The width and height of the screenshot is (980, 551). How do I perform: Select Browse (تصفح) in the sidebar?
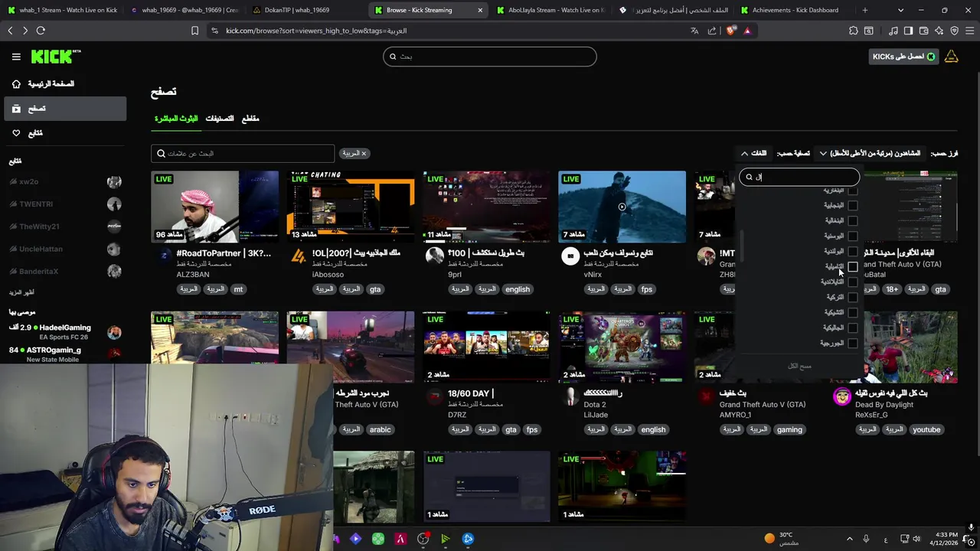pyautogui.click(x=64, y=109)
